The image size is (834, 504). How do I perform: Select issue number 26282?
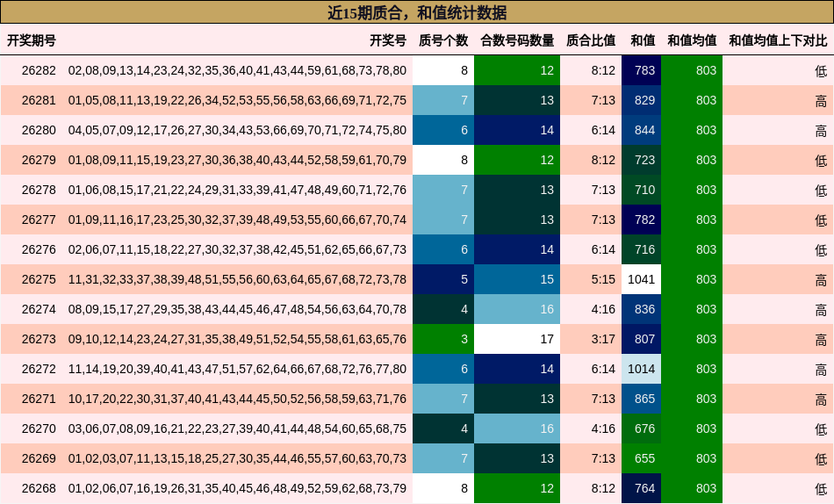[x=39, y=70]
